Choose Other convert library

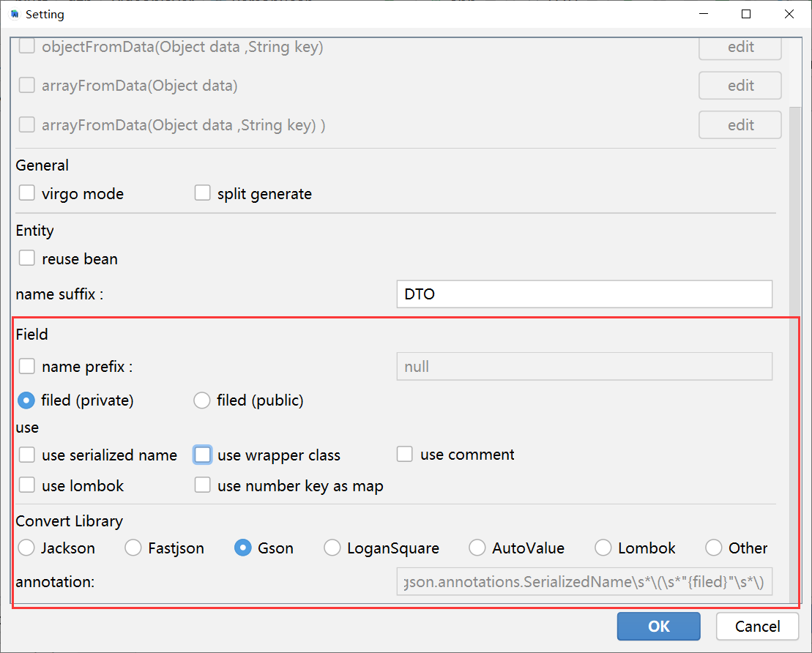[x=714, y=548]
